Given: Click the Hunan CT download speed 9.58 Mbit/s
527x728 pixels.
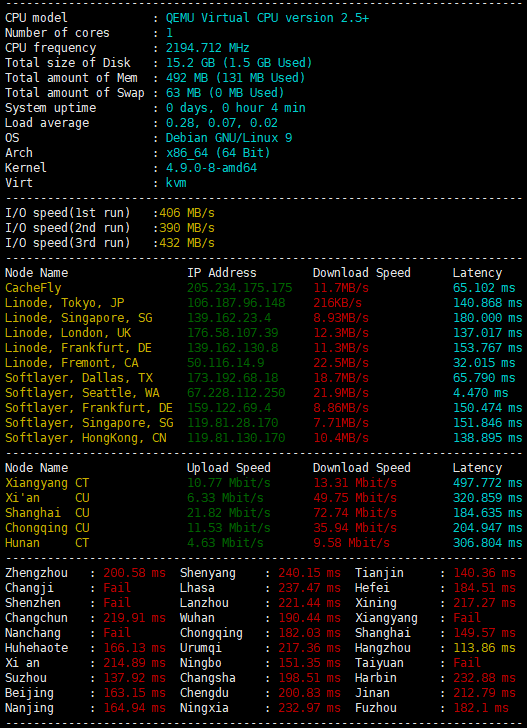Looking at the screenshot, I should 351,543.
